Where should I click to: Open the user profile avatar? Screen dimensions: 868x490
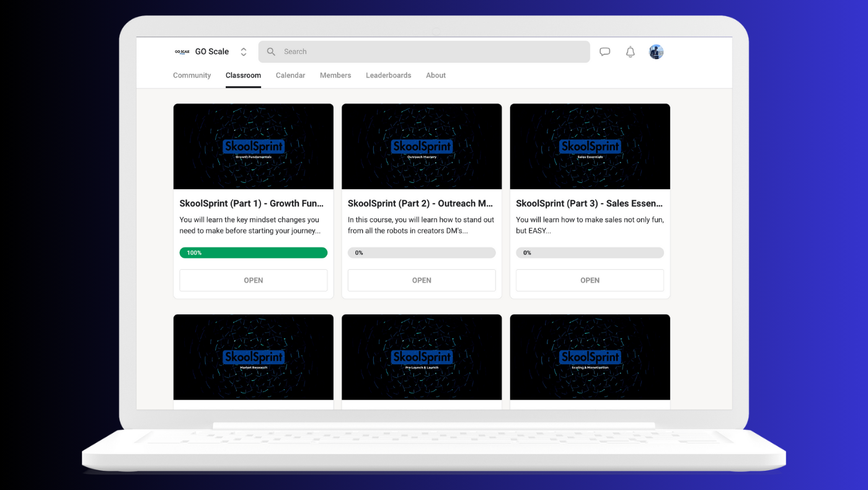[656, 52]
